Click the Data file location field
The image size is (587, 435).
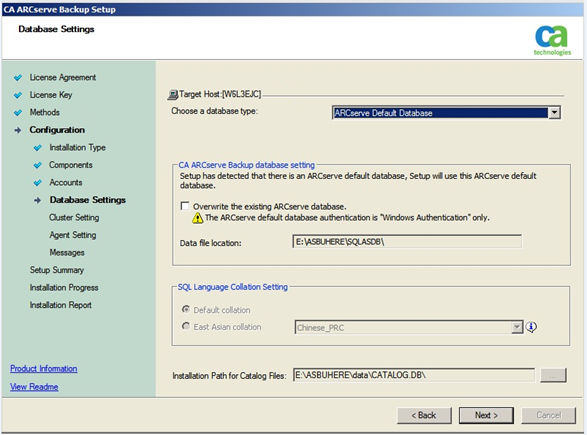point(407,242)
